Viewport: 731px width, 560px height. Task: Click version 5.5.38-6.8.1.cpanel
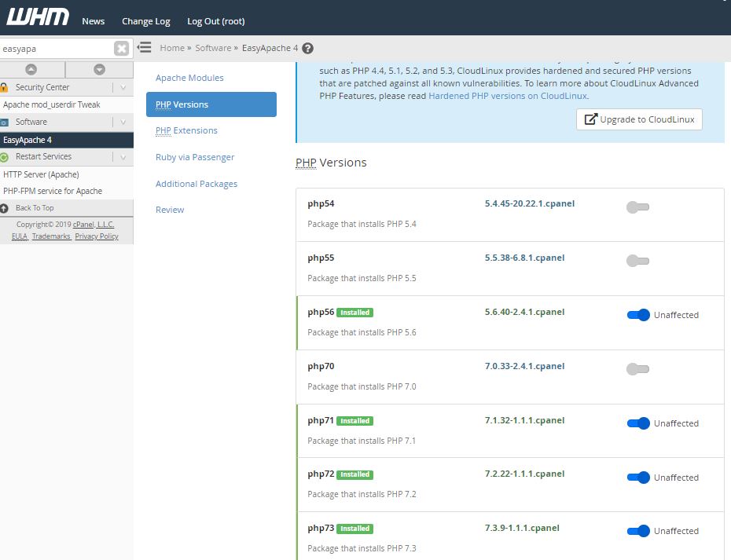tap(524, 258)
